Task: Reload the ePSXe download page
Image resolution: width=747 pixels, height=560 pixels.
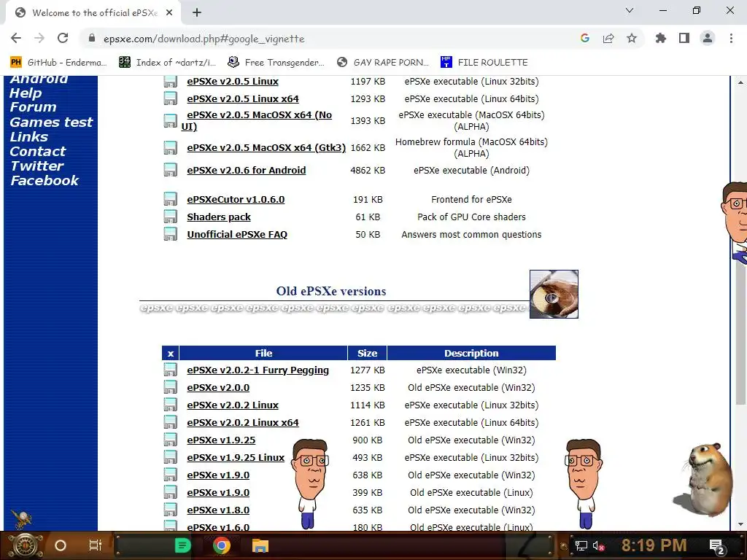Action: pyautogui.click(x=63, y=38)
